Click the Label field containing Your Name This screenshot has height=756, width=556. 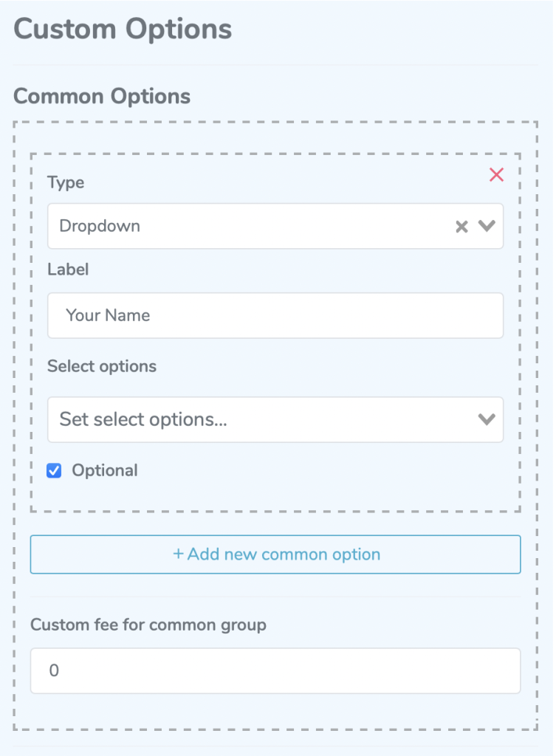click(x=275, y=315)
